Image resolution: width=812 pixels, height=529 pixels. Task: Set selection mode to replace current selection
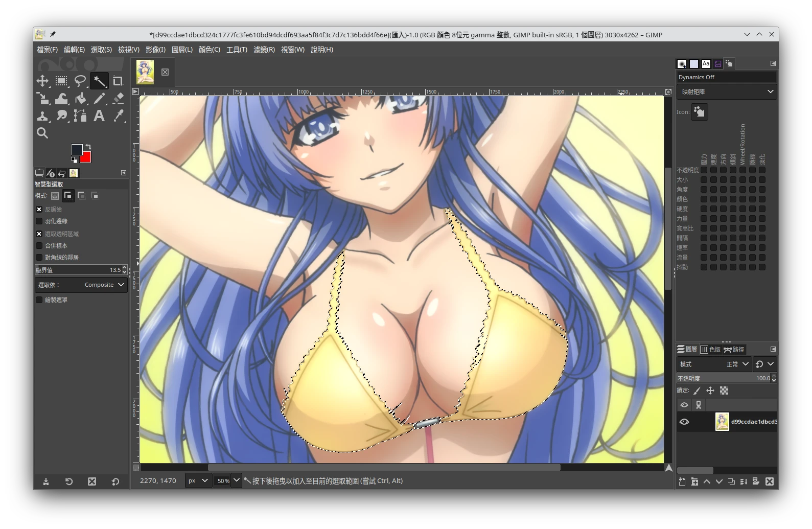click(55, 196)
